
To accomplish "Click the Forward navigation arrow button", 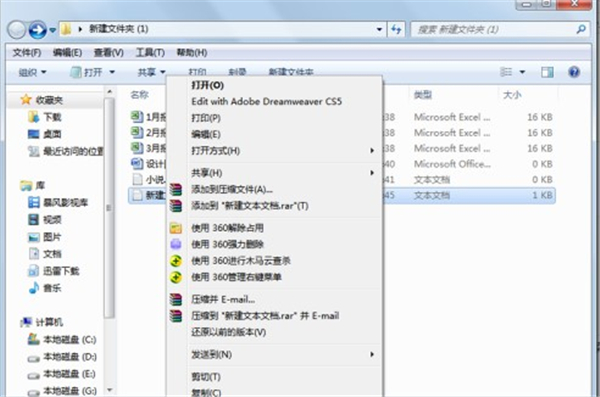I will pos(38,29).
